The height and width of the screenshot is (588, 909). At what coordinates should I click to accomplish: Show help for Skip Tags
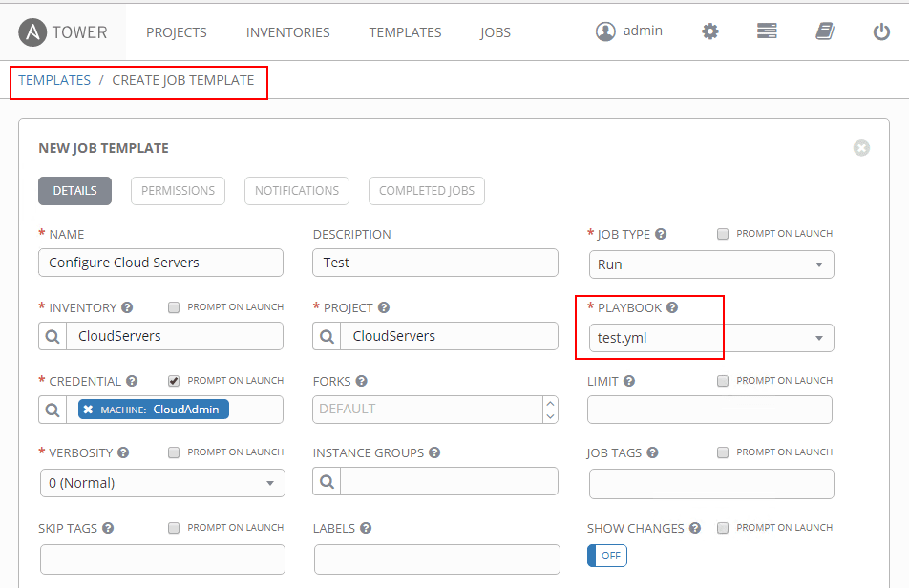tap(109, 528)
